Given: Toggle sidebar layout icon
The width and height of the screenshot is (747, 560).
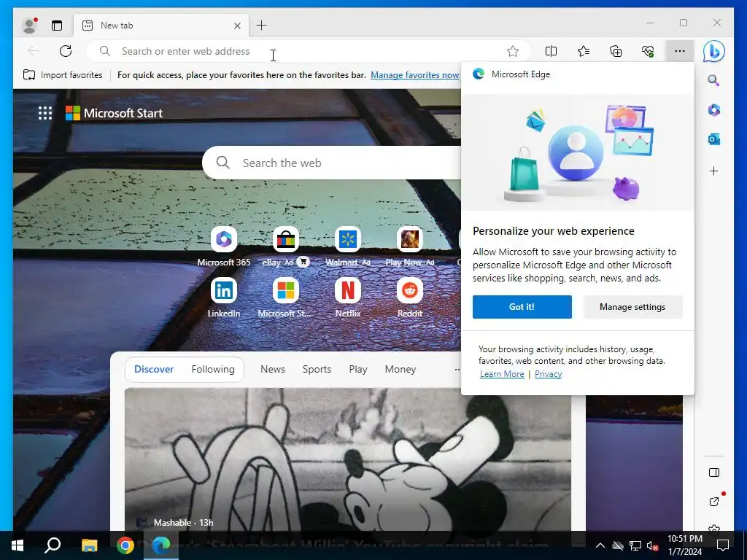Looking at the screenshot, I should (x=713, y=472).
